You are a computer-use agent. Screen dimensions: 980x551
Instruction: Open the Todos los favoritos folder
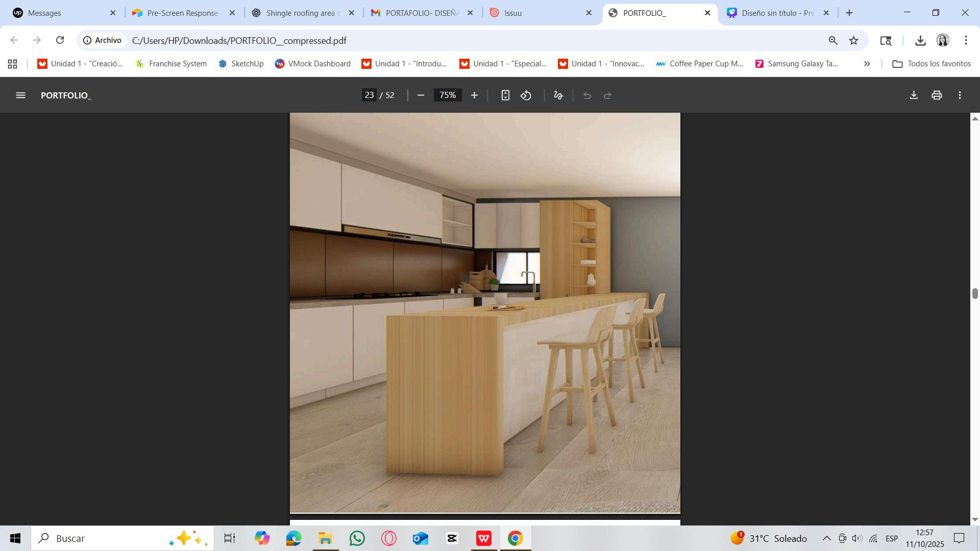(x=932, y=64)
